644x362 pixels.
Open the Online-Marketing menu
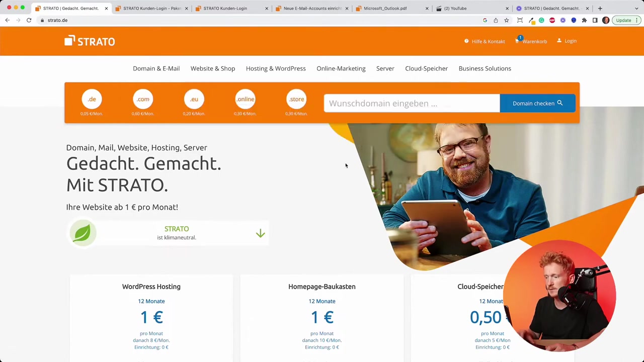[341, 68]
